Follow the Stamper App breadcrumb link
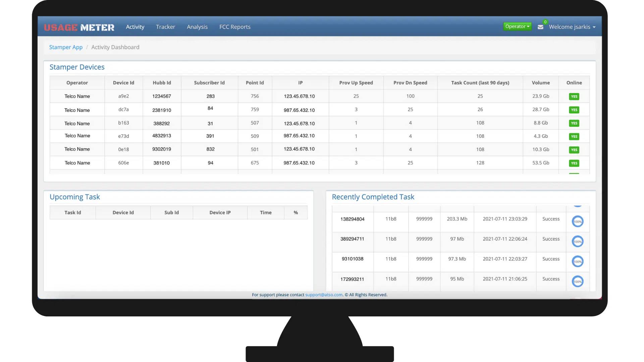The height and width of the screenshot is (362, 644). (x=66, y=47)
